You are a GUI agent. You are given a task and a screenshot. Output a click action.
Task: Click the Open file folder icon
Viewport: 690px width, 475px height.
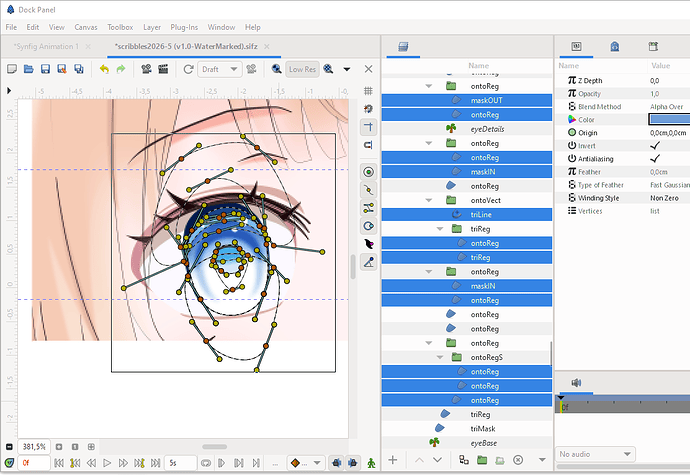pos(29,69)
